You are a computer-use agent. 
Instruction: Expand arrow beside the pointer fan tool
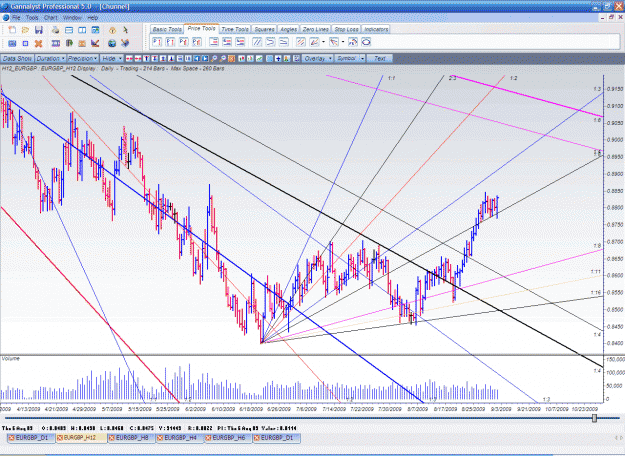point(343,42)
